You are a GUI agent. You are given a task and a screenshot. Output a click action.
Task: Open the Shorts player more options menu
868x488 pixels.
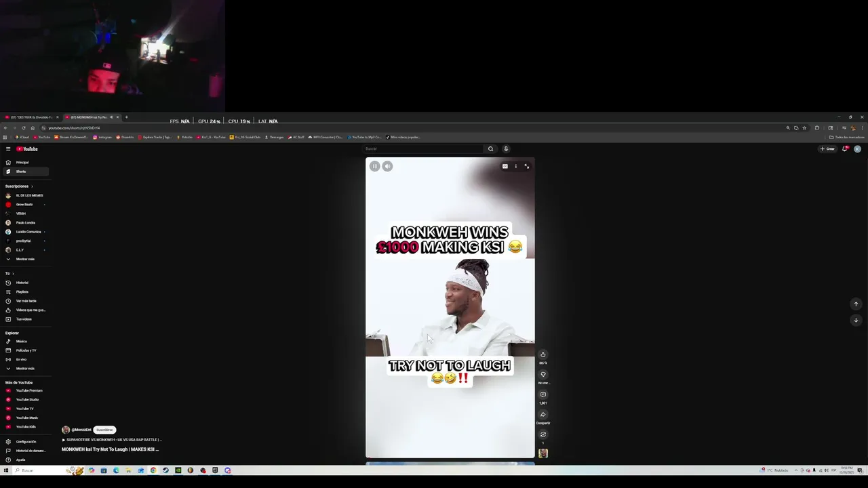coord(515,166)
